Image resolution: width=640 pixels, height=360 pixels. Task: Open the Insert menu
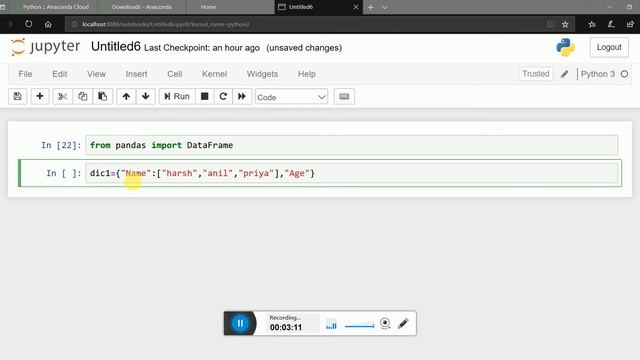pyautogui.click(x=136, y=74)
